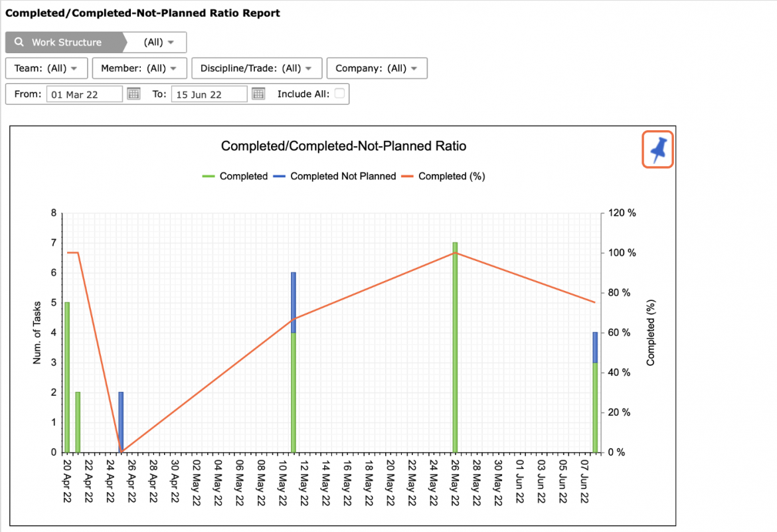Click the Work Structure button
777x532 pixels.
pos(64,42)
